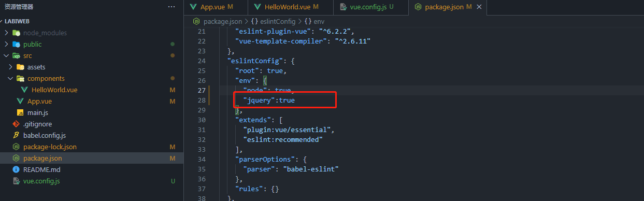Image resolution: width=644 pixels, height=201 pixels.
Task: Click the git icon beside .gitignore
Action: click(16, 124)
